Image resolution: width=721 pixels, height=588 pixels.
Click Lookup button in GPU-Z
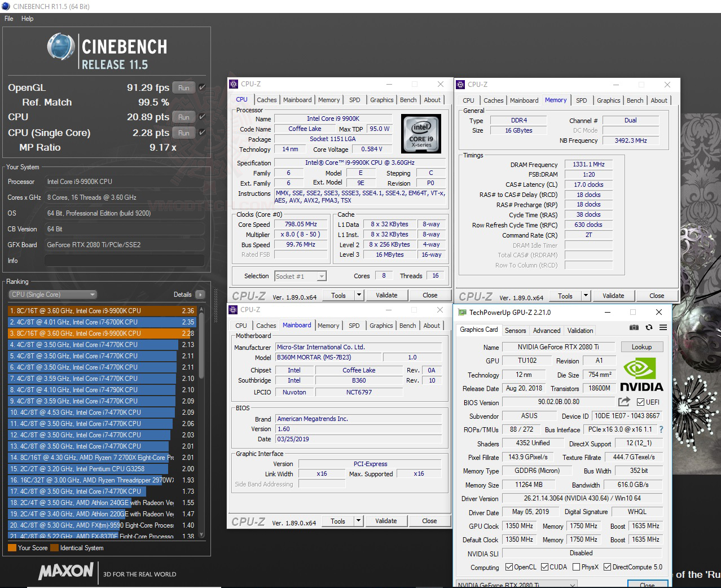pos(641,347)
